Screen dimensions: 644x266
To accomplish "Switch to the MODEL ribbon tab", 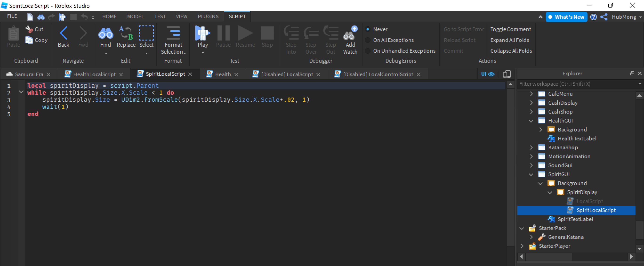I will pos(135,16).
